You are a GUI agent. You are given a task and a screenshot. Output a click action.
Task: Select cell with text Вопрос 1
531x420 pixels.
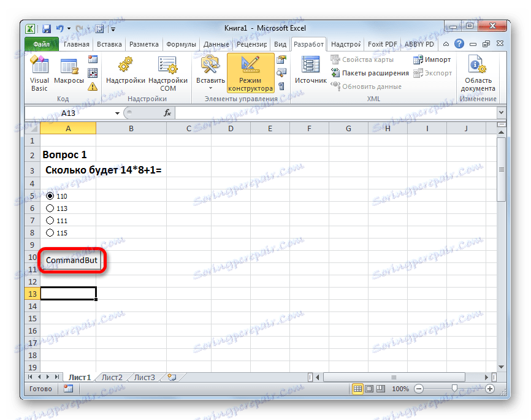(x=68, y=155)
